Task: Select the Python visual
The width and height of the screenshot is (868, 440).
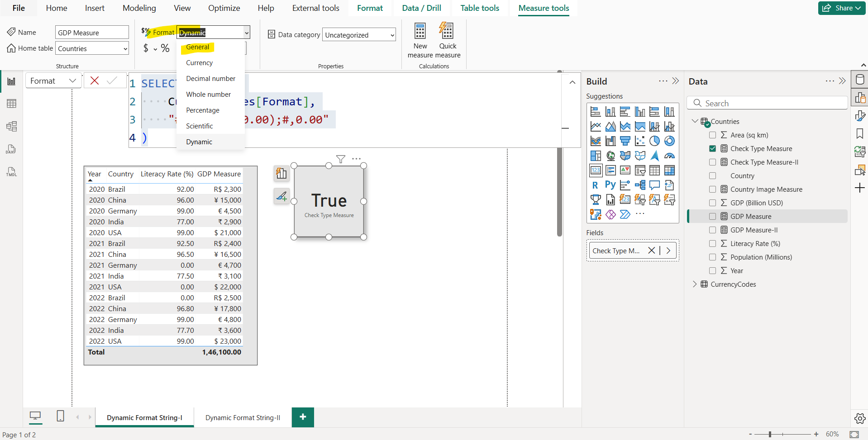Action: coord(610,185)
